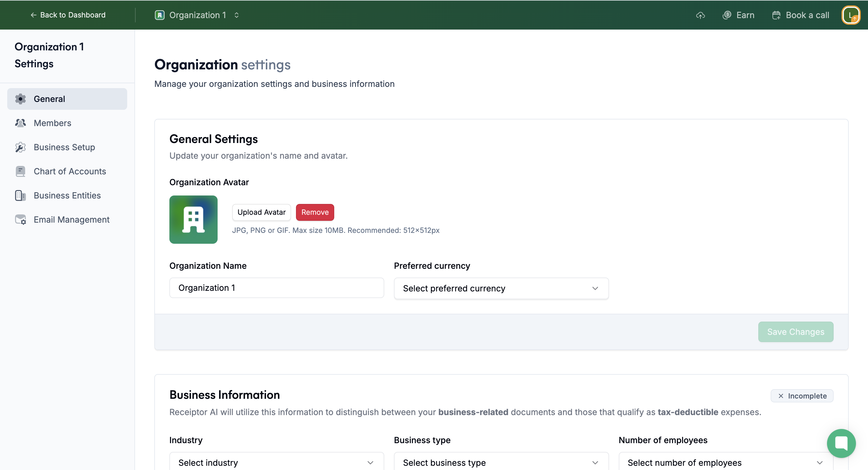868x470 pixels.
Task: Expand the Select business type dropdown
Action: pyautogui.click(x=501, y=462)
